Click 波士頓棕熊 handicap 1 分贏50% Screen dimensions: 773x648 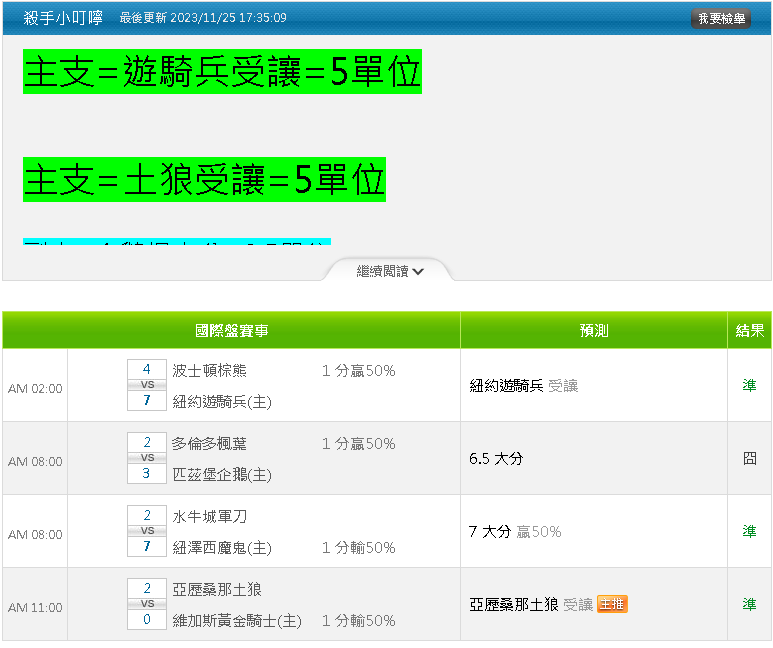[358, 371]
